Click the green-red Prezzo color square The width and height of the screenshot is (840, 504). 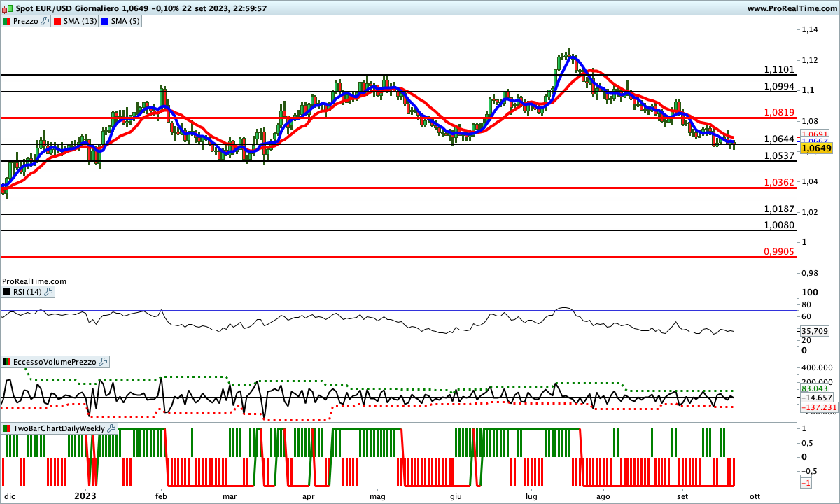pos(7,21)
